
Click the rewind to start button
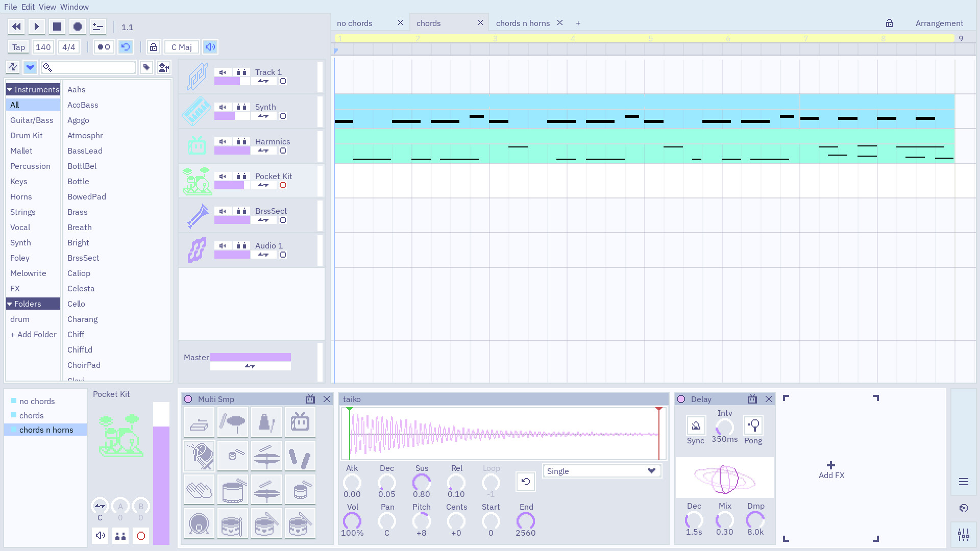pos(16,27)
